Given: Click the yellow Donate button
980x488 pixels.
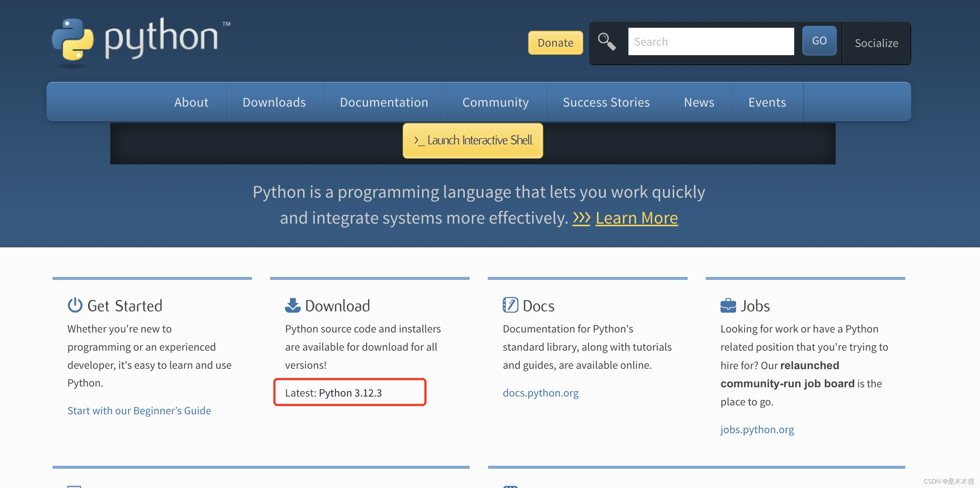Looking at the screenshot, I should (x=555, y=43).
